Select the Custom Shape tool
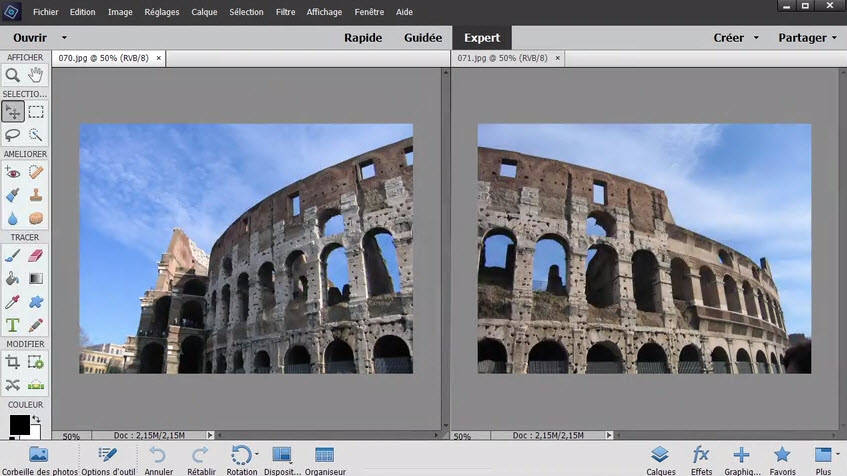The height and width of the screenshot is (476, 847). tap(36, 302)
